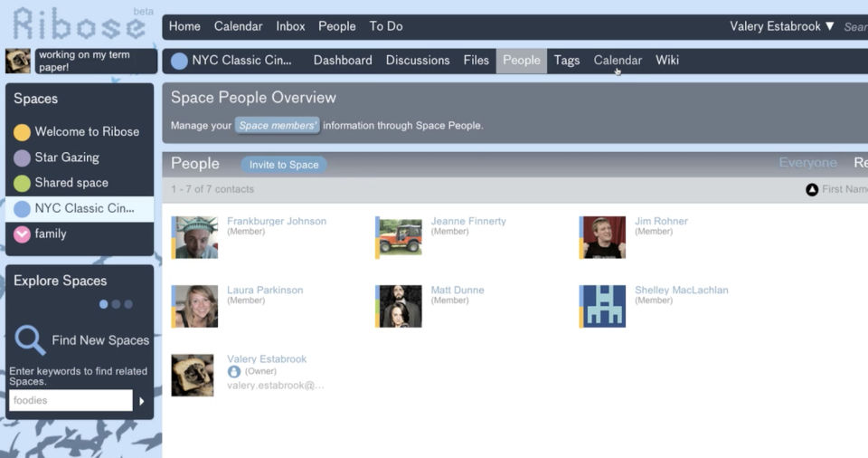Switch to the Files tab
868x458 pixels.
[476, 60]
